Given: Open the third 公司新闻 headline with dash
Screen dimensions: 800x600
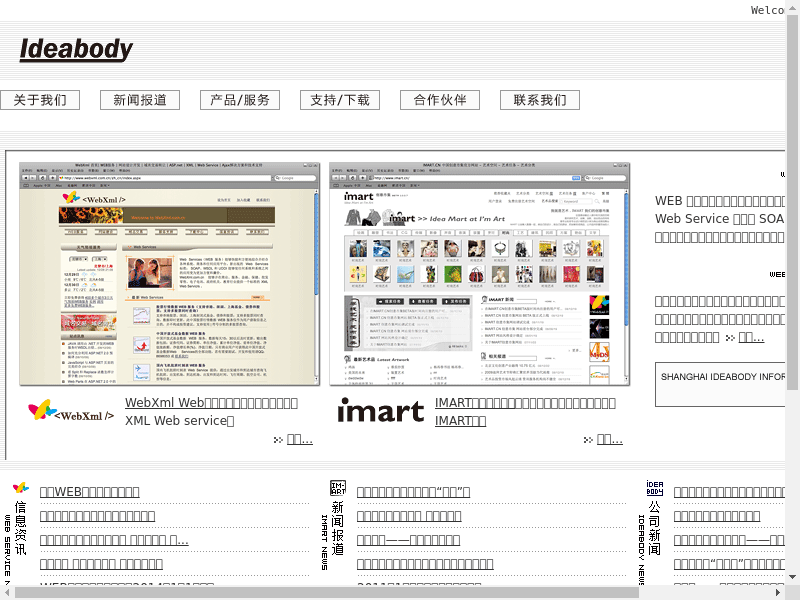Looking at the screenshot, I should click(x=729, y=540).
